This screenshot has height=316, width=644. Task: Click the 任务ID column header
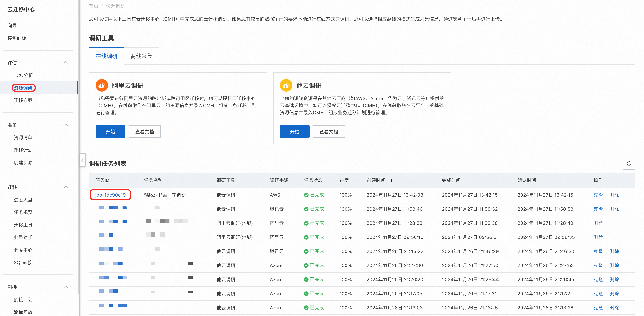102,180
